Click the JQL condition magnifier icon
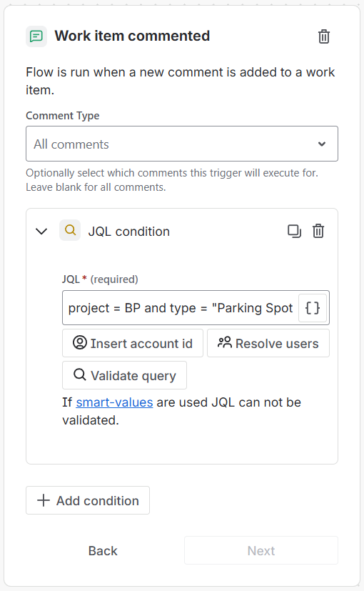364x591 pixels. (x=70, y=230)
